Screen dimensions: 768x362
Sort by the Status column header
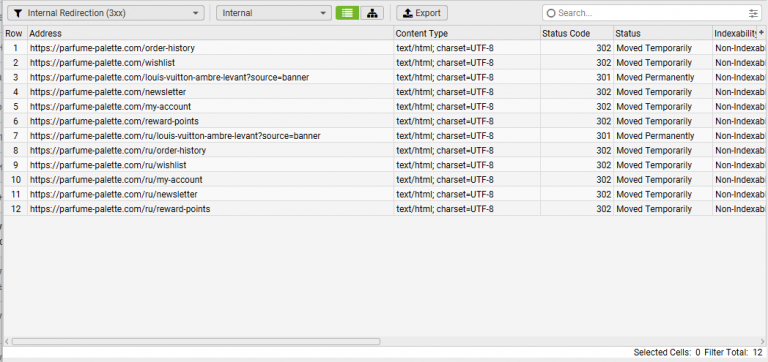tap(663, 33)
